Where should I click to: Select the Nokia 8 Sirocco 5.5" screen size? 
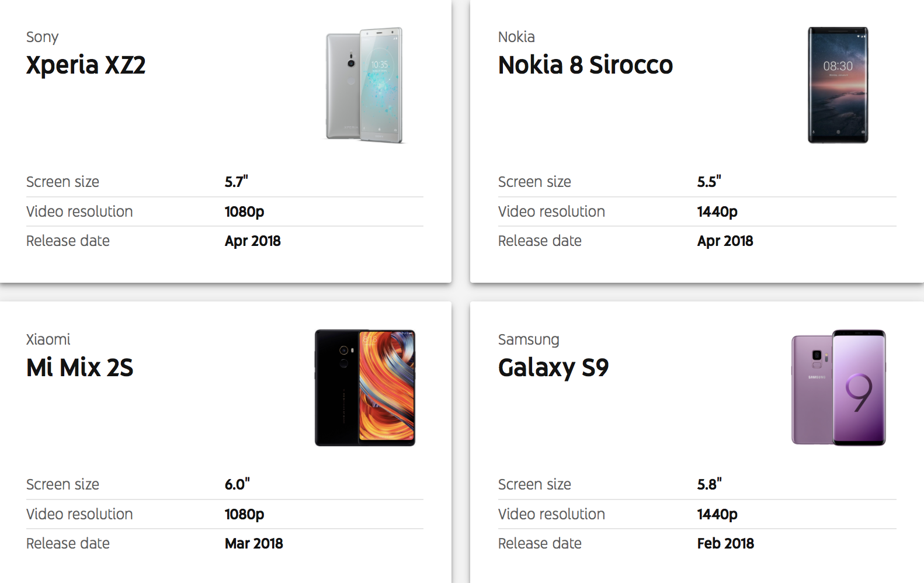pos(709,182)
